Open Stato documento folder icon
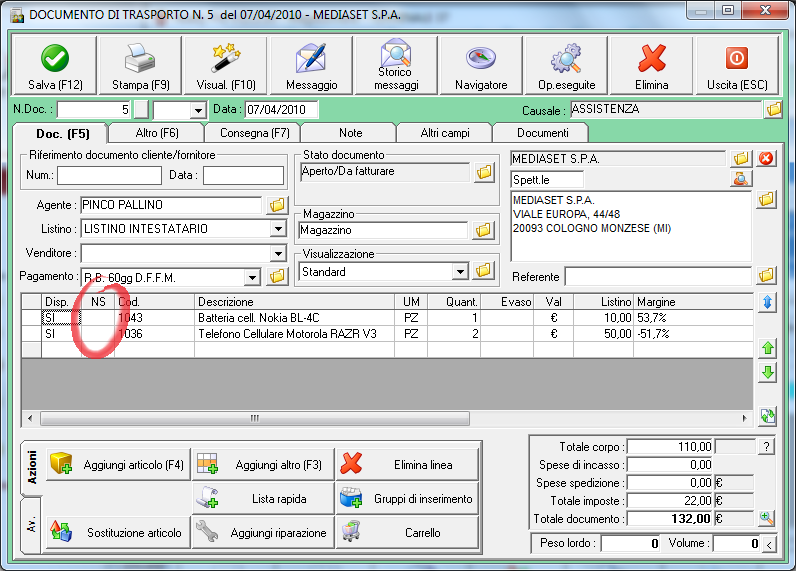Screen dimensions: 796x571 click(x=484, y=173)
